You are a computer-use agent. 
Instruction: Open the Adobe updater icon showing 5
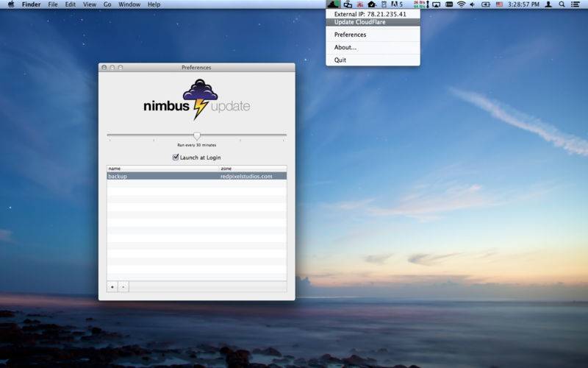(x=397, y=4)
